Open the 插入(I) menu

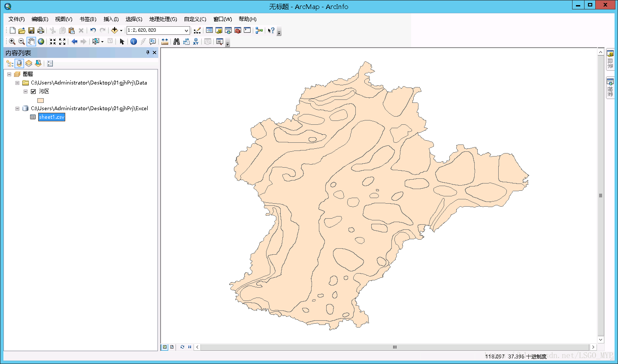(x=111, y=19)
